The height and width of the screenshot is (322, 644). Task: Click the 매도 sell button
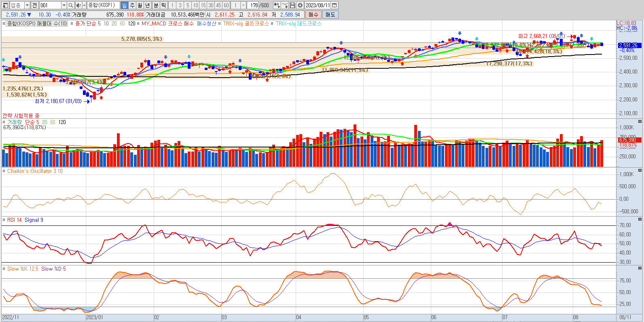[x=330, y=15]
